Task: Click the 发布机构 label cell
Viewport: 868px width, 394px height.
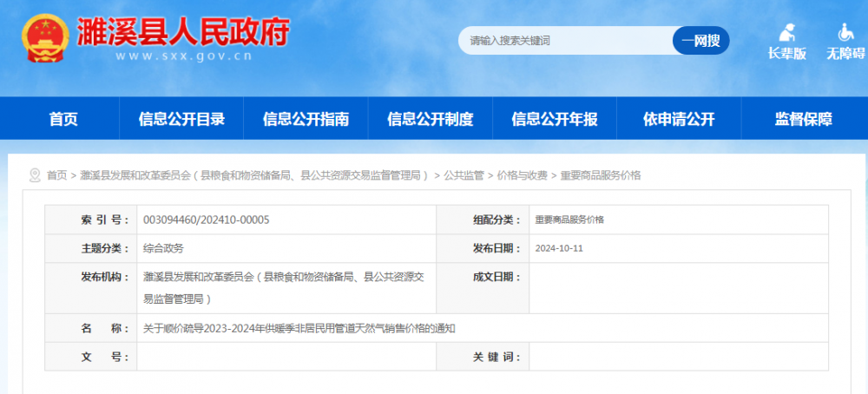Action: [91, 288]
